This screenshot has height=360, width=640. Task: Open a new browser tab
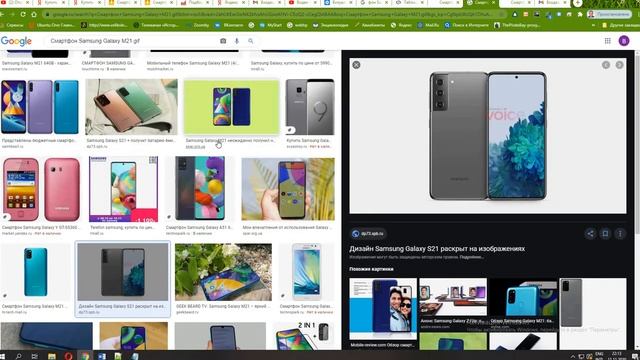click(x=577, y=3)
